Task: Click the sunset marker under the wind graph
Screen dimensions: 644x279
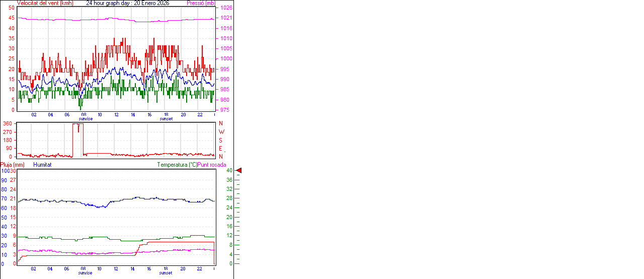Action: pyautogui.click(x=166, y=119)
